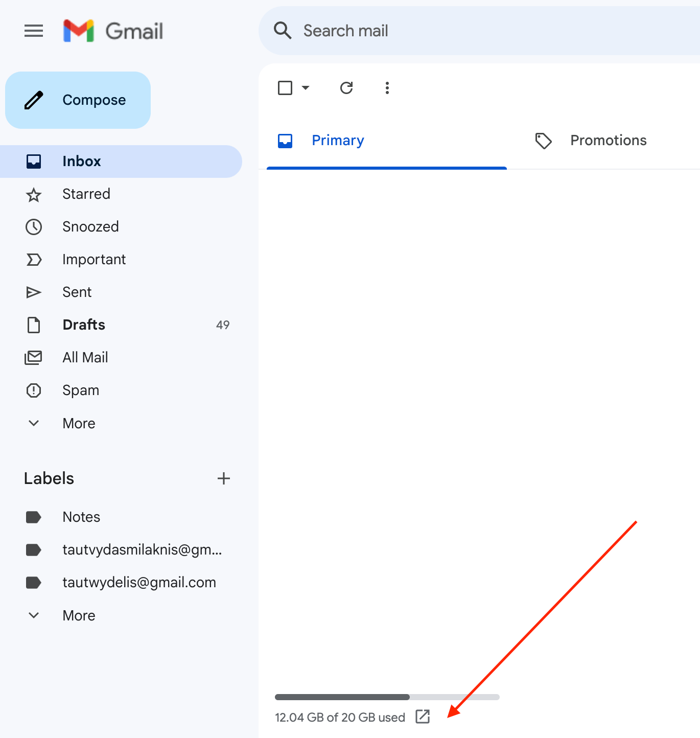Click the Inbox tray icon in sidebar

click(34, 162)
